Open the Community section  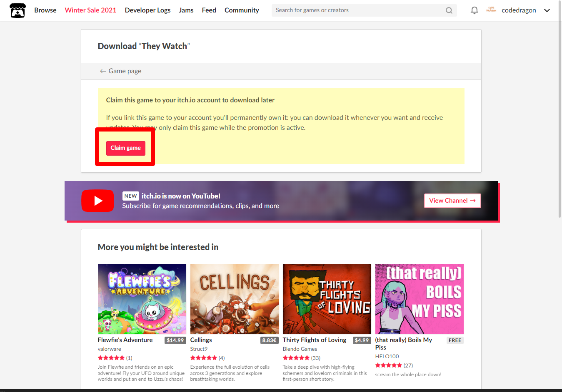(242, 10)
